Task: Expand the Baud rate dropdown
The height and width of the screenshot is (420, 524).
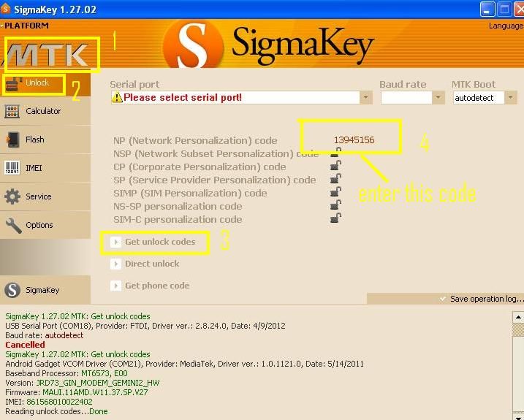Action: coord(438,98)
